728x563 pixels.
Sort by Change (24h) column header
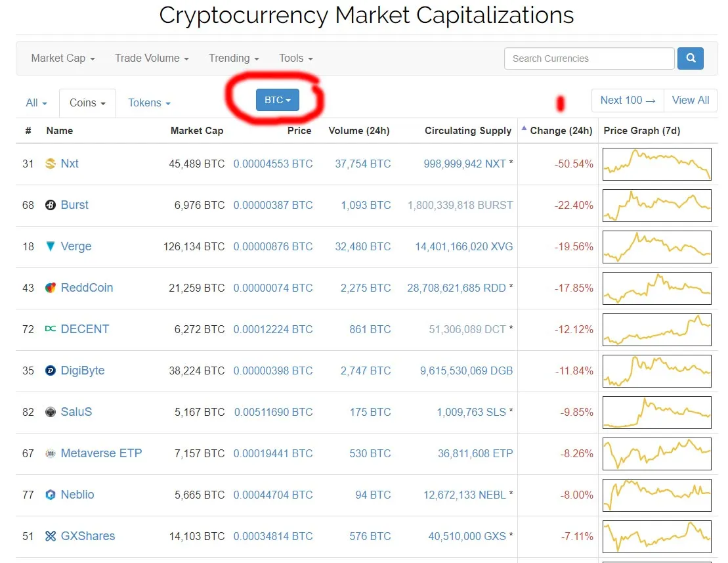coord(561,131)
